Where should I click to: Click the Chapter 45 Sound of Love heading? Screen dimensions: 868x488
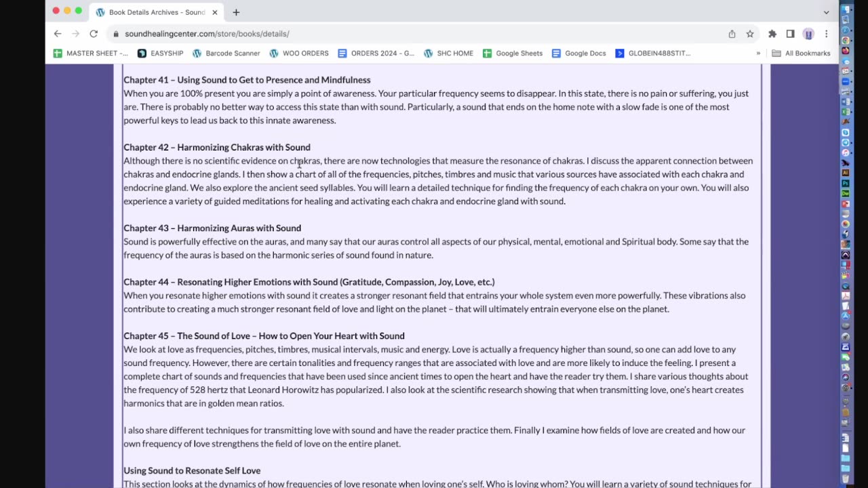pos(264,335)
